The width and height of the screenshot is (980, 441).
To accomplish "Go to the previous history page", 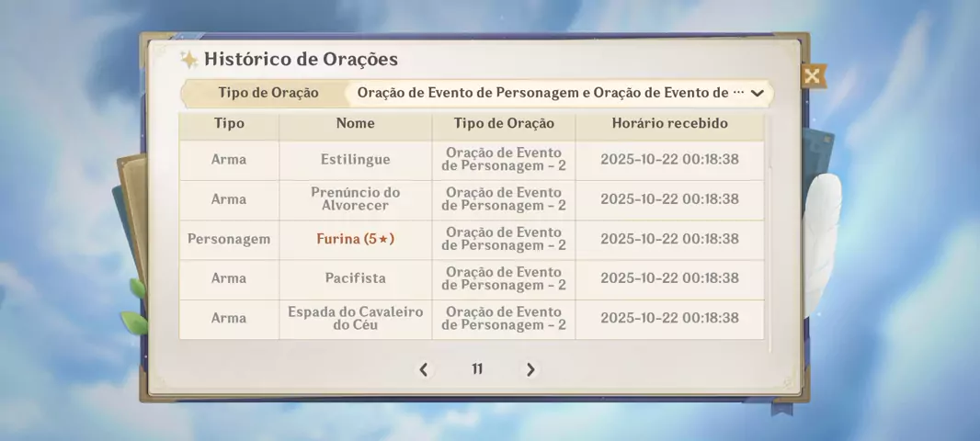I will (423, 369).
